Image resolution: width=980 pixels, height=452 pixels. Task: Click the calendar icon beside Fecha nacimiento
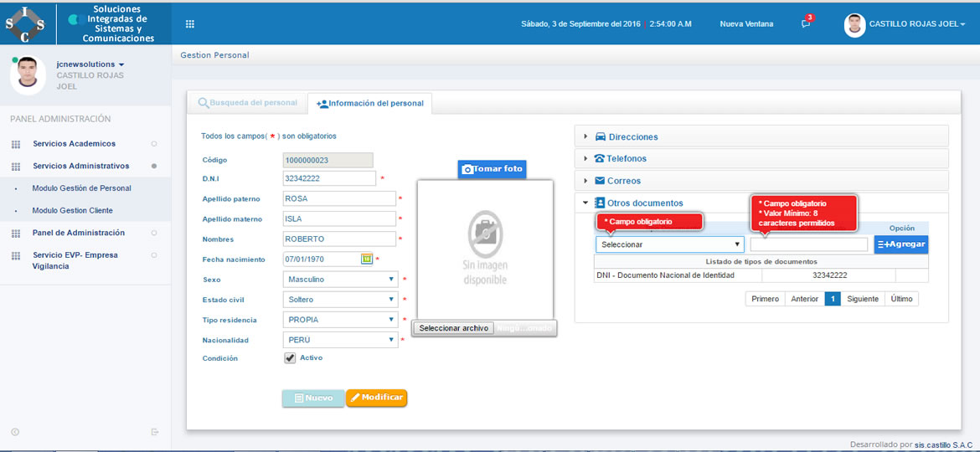tap(366, 259)
